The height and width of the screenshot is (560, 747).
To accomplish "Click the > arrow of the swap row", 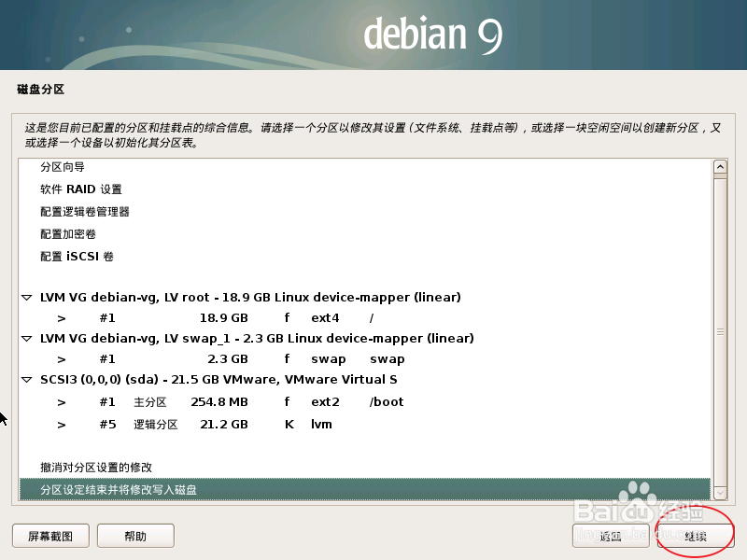I will coord(62,359).
